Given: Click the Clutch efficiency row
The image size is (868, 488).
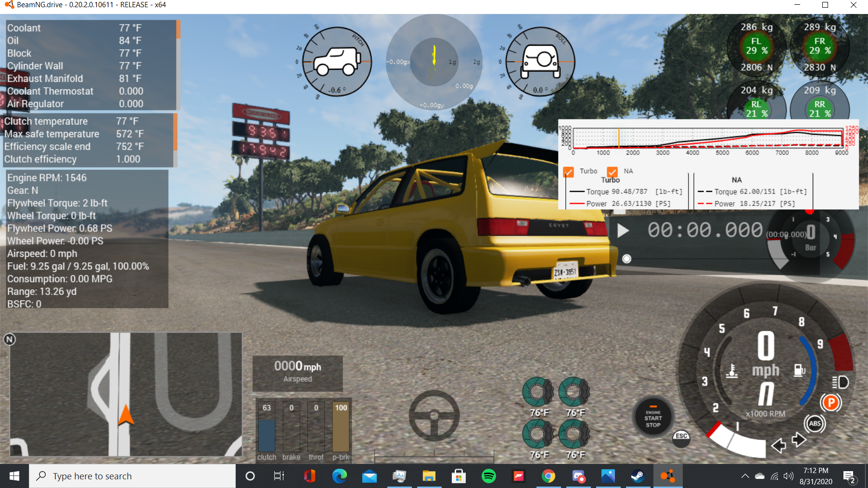Looking at the screenshot, I should 88,159.
